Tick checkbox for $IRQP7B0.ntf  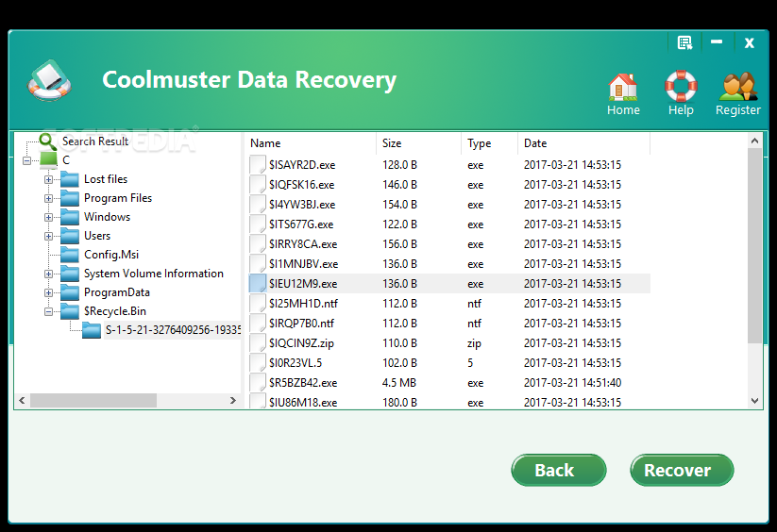point(258,324)
